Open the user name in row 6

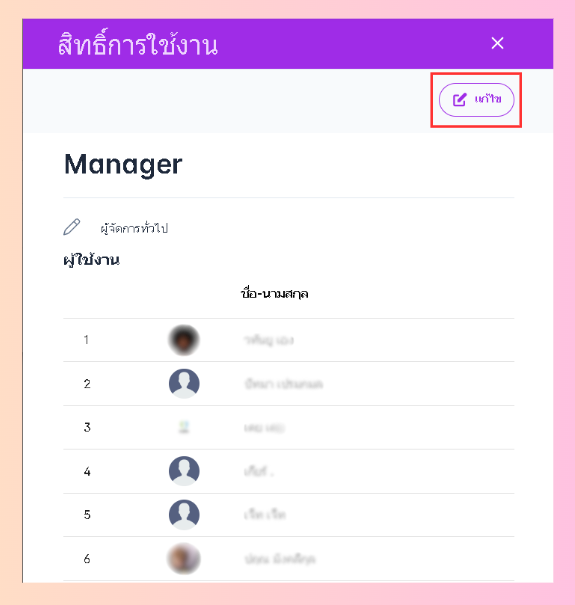280,559
